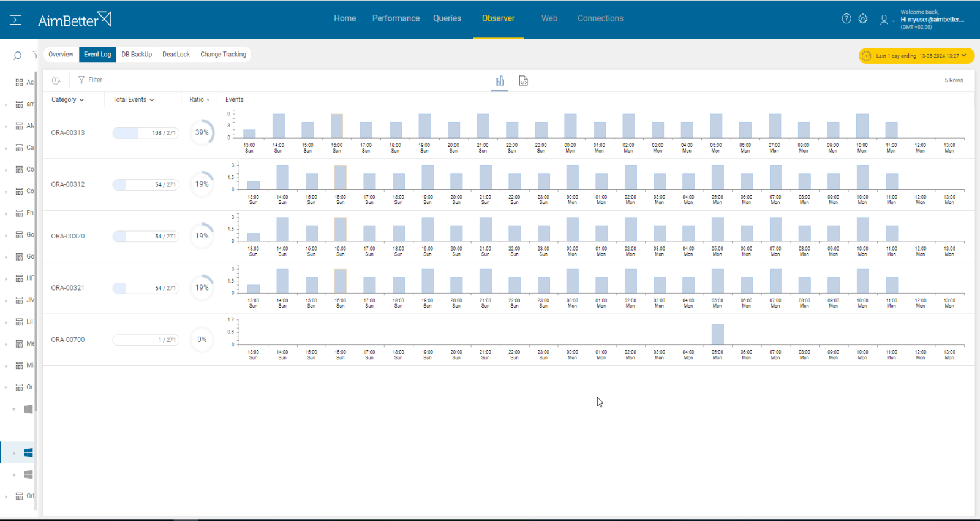Switch to the DB BackUp tab
980x521 pixels.
(137, 55)
